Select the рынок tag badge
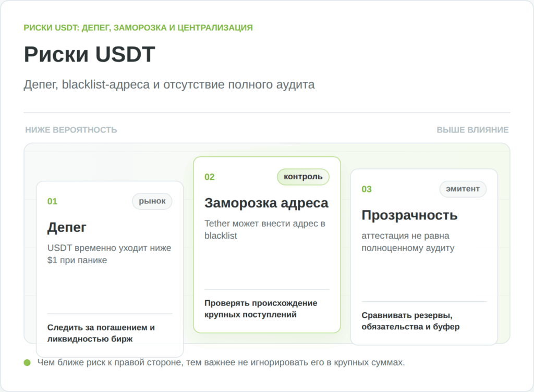 (x=152, y=201)
